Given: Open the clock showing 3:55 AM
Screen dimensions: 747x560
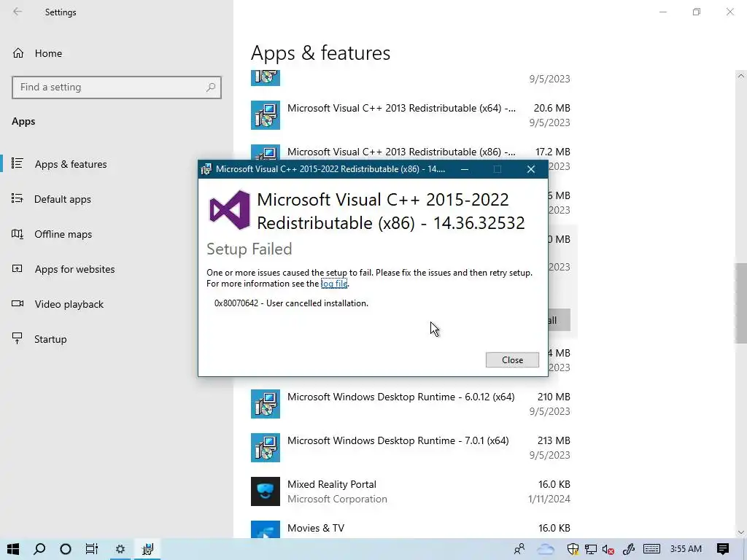Looking at the screenshot, I should tap(686, 549).
